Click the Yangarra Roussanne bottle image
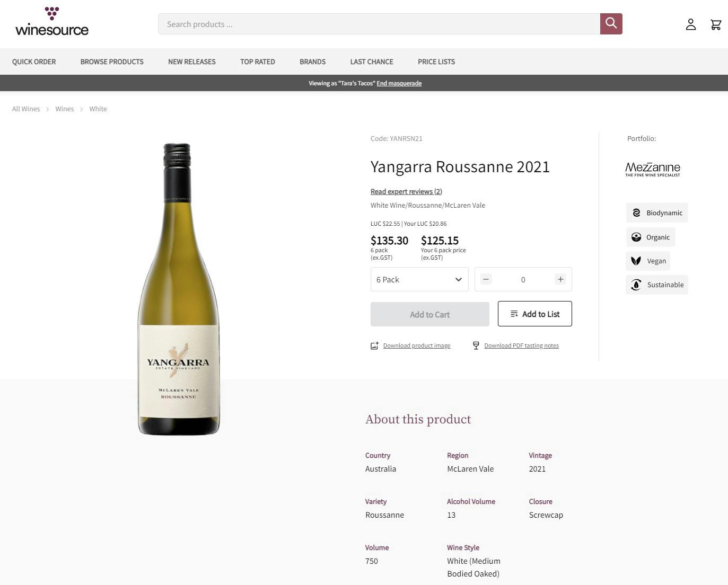Viewport: 728px width, 585px height. pyautogui.click(x=179, y=289)
